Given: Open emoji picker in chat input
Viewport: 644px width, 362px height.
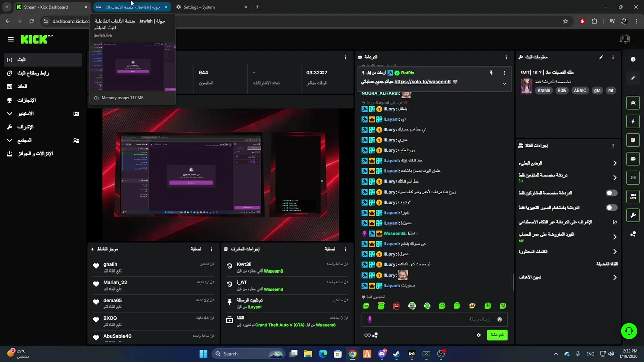Looking at the screenshot, I should 499,319.
